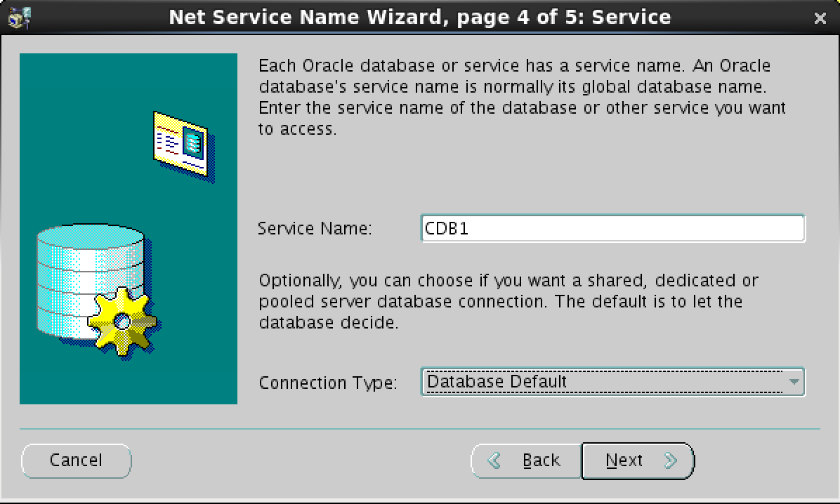Click the left arrow icon beside Back
Image resolution: width=840 pixels, height=504 pixels.
click(494, 460)
